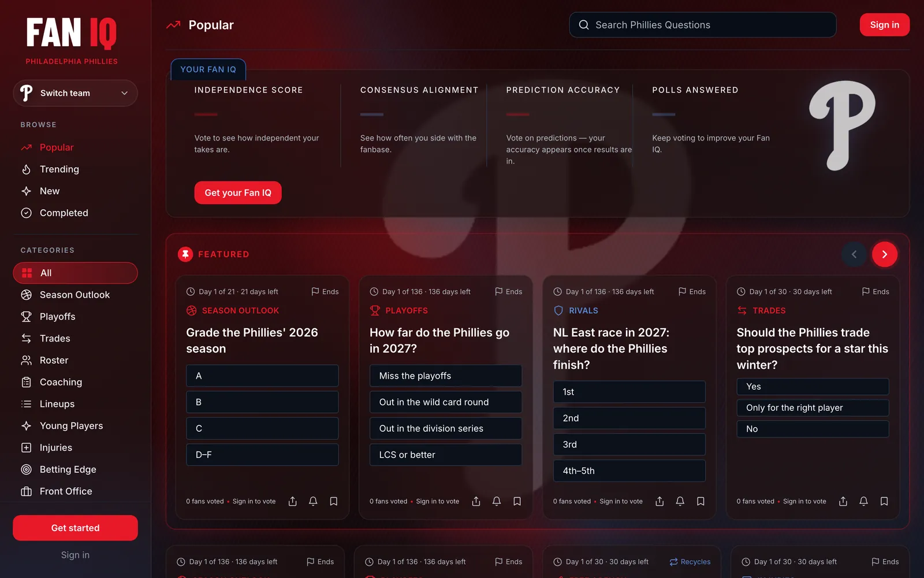Click the featured pin icon
The width and height of the screenshot is (924, 578).
pyautogui.click(x=185, y=254)
